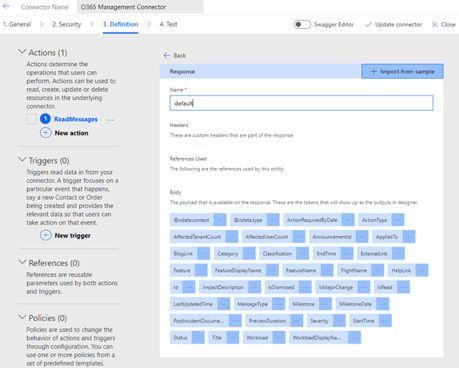Screen dimensions: 459x368
Task: Toggle the Swagger Editor switch
Action: 302,24
